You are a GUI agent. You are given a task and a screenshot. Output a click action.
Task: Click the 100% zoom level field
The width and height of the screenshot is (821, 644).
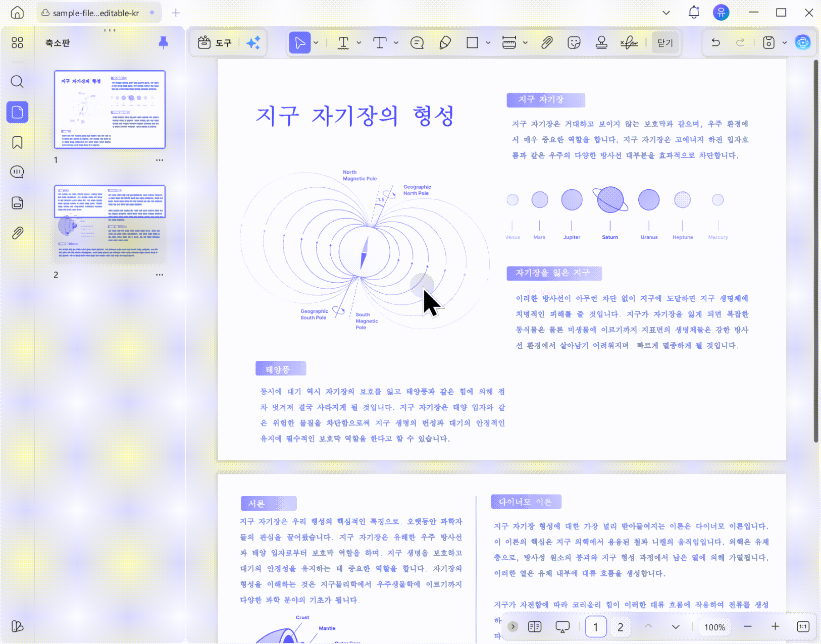click(x=715, y=627)
